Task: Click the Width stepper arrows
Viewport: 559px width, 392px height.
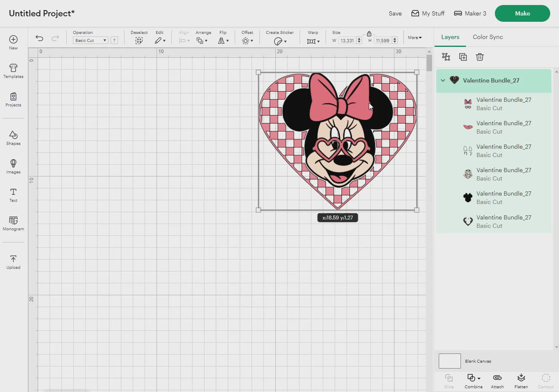Action: click(359, 41)
